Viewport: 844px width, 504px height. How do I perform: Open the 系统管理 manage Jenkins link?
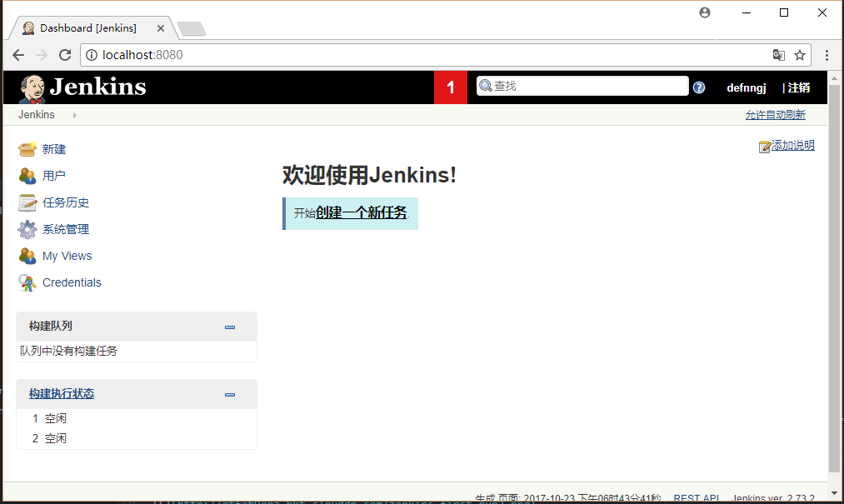click(66, 229)
